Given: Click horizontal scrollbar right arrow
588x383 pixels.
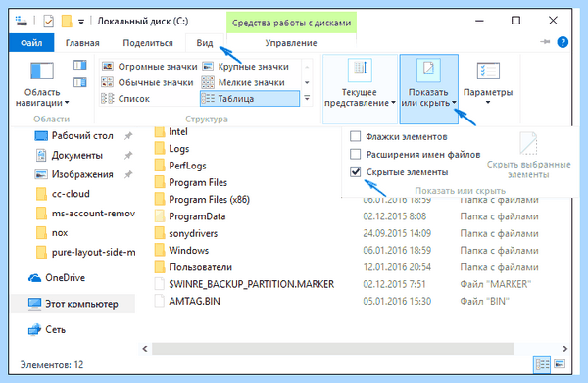Looking at the screenshot, I should 564,349.
